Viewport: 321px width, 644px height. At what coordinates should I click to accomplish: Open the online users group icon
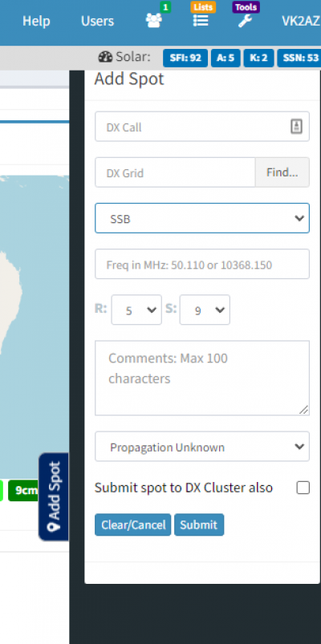pyautogui.click(x=154, y=21)
